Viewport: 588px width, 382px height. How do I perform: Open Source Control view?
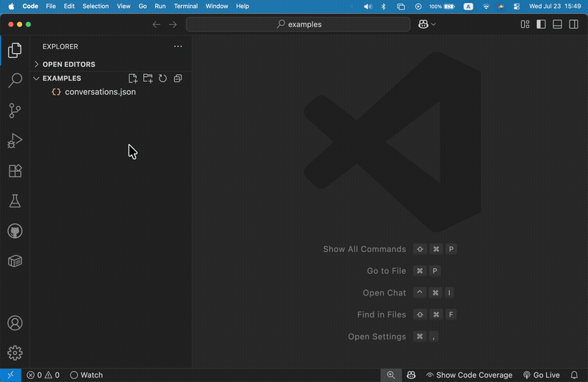(15, 111)
